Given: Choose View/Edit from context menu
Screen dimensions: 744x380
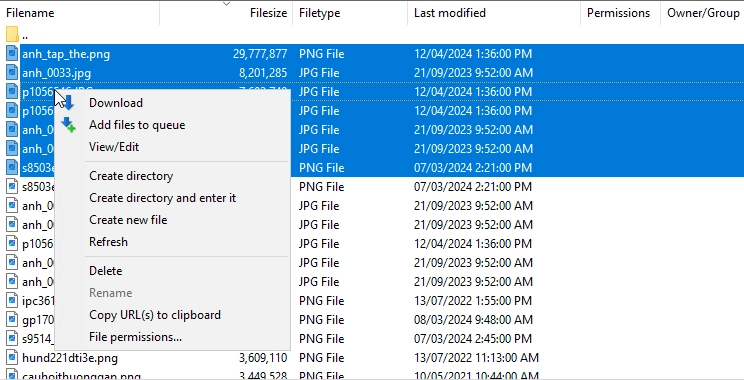Looking at the screenshot, I should (114, 147).
